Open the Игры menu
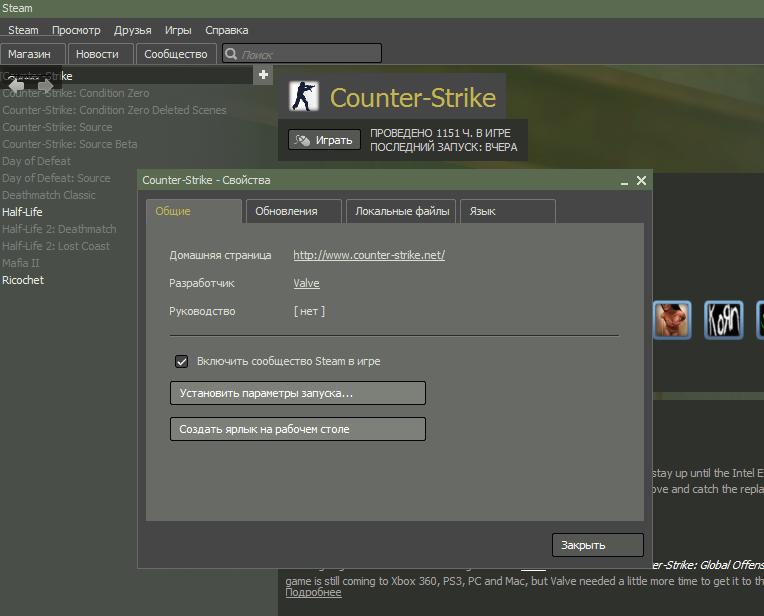 (178, 30)
